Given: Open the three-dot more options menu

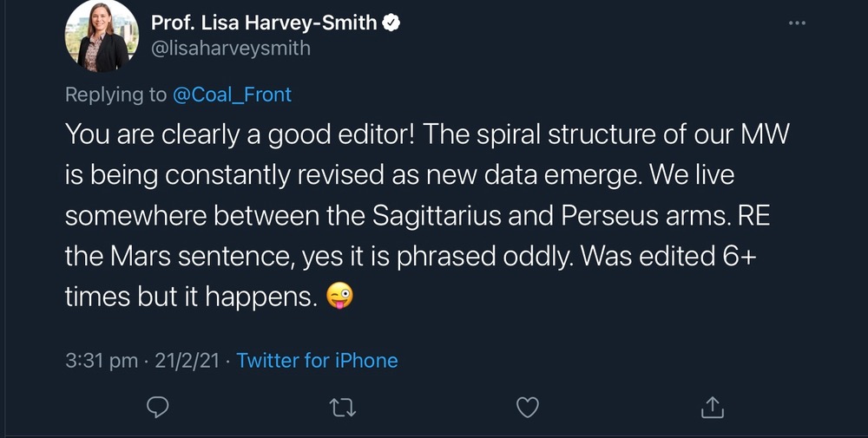Looking at the screenshot, I should (x=797, y=23).
